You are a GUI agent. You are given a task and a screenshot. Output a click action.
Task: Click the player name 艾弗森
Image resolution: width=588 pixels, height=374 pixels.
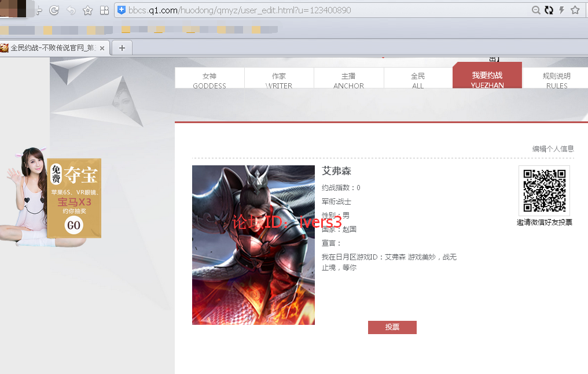336,171
